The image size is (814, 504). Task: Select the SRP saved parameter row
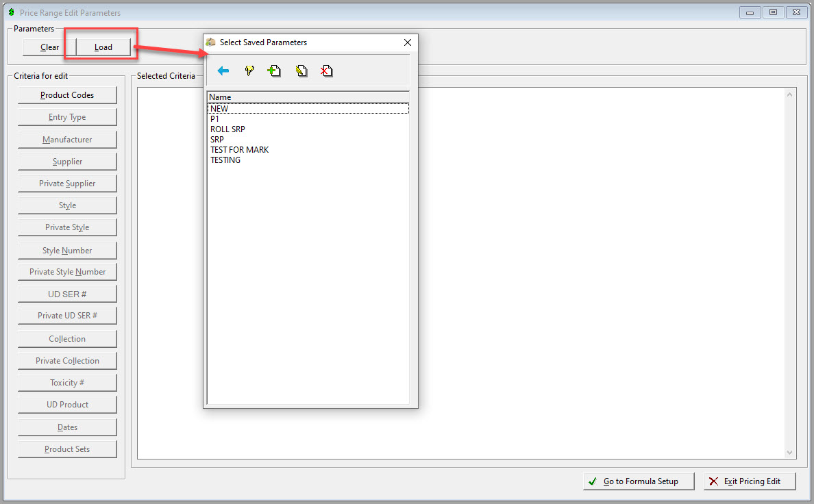tap(308, 140)
